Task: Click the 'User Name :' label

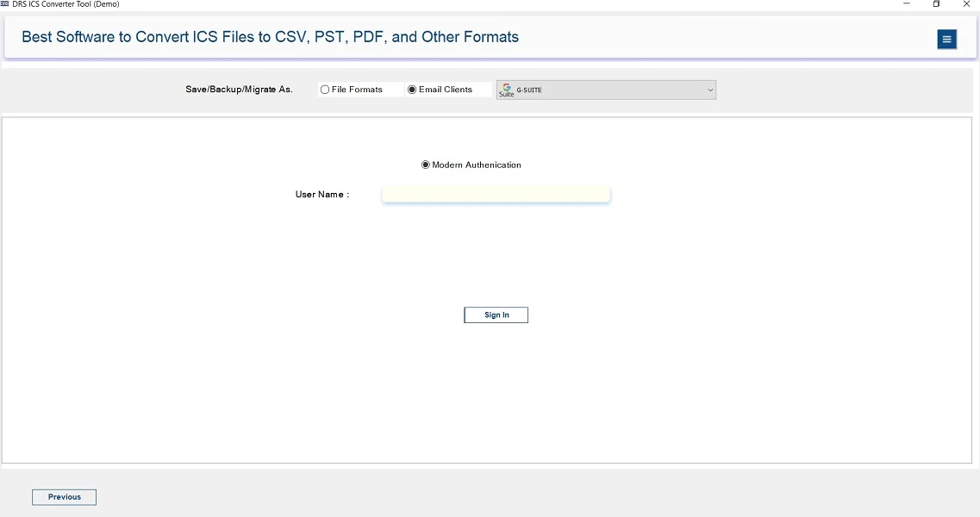Action: (322, 195)
